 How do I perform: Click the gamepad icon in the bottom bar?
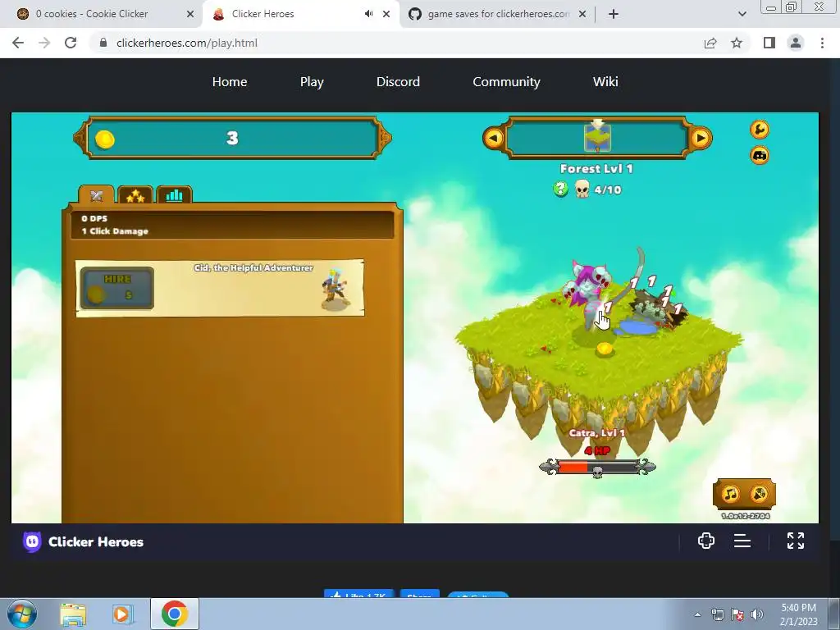[706, 541]
